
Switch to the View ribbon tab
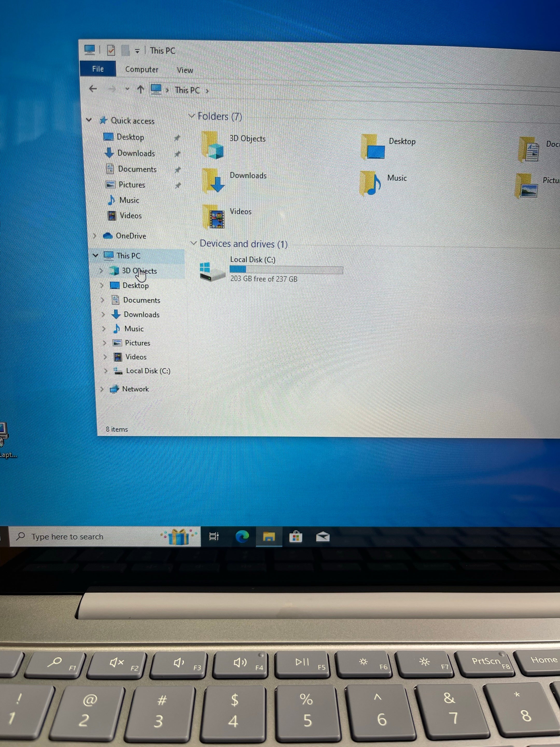185,70
